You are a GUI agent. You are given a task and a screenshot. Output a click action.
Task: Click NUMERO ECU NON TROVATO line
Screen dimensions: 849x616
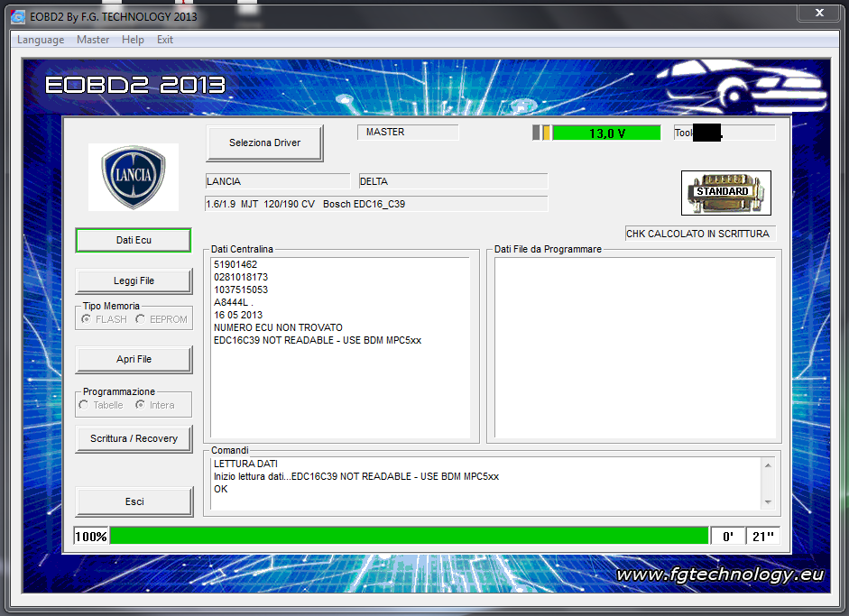point(278,328)
